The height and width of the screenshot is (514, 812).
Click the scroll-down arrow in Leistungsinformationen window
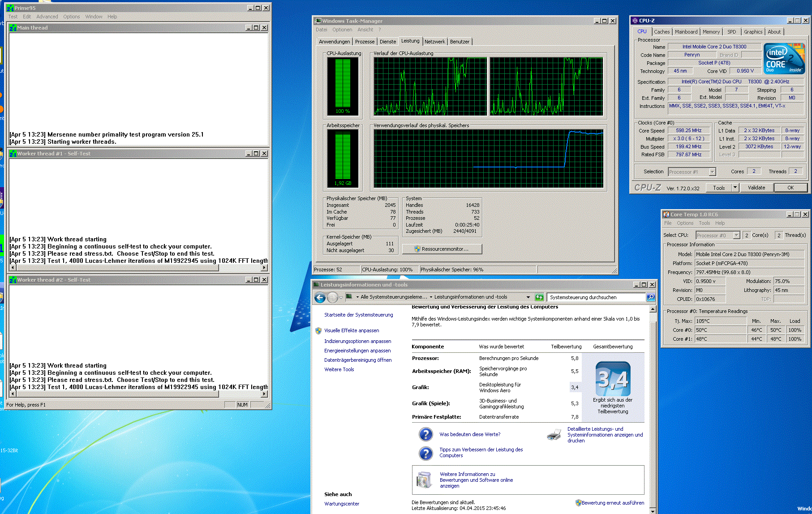653,511
